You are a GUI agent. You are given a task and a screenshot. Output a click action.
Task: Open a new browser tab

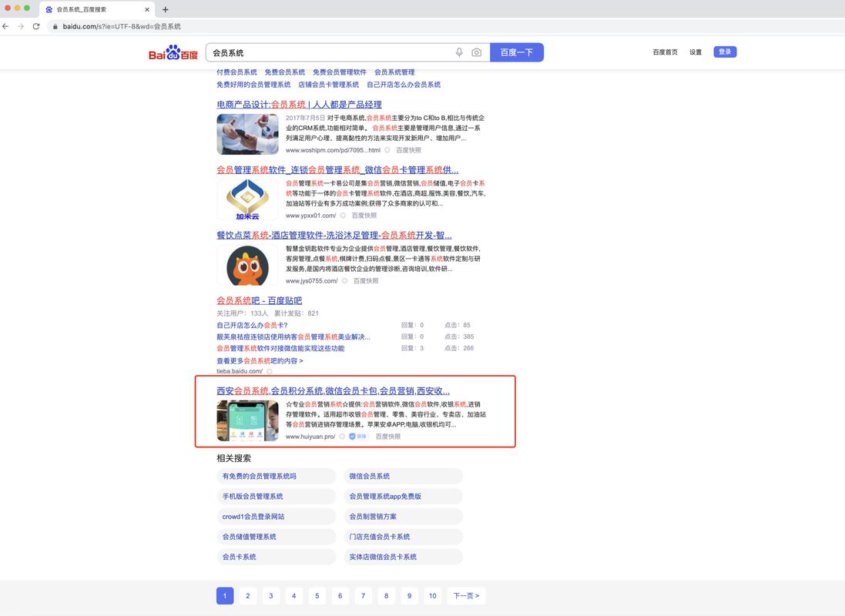pos(166,9)
